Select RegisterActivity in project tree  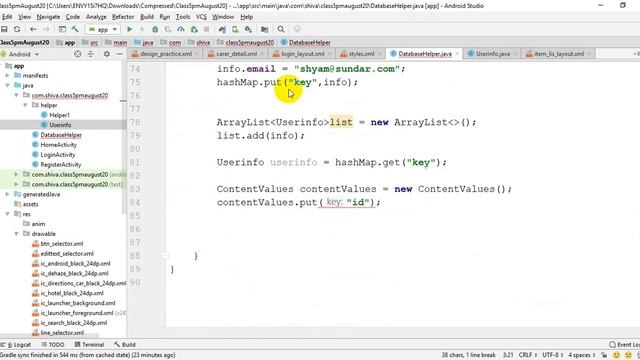point(60,164)
